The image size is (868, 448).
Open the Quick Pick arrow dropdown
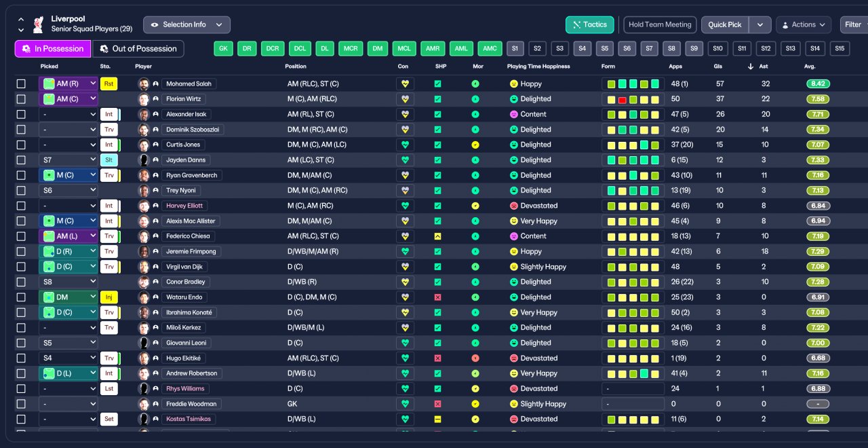(760, 24)
